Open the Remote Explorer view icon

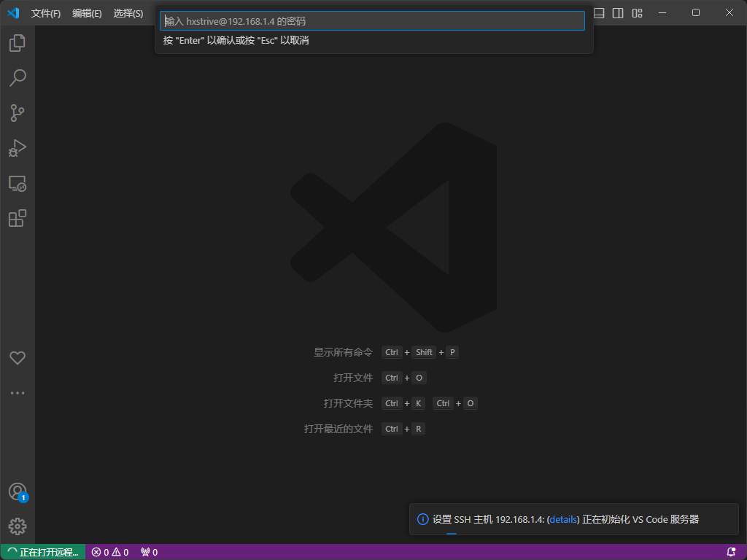(18, 183)
